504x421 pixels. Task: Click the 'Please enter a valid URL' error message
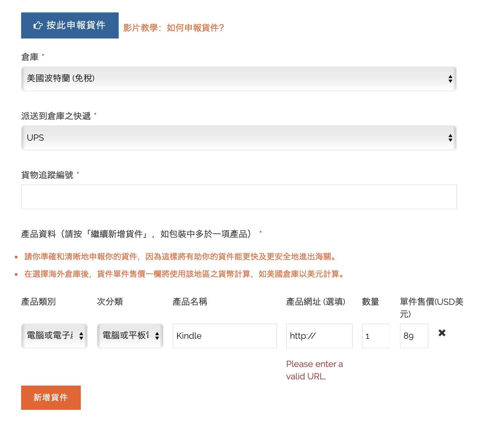pos(314,370)
